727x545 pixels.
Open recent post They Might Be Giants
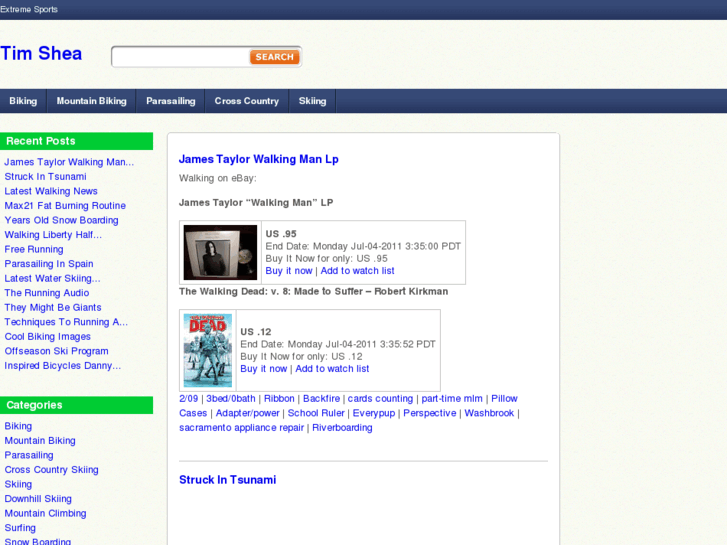click(53, 308)
